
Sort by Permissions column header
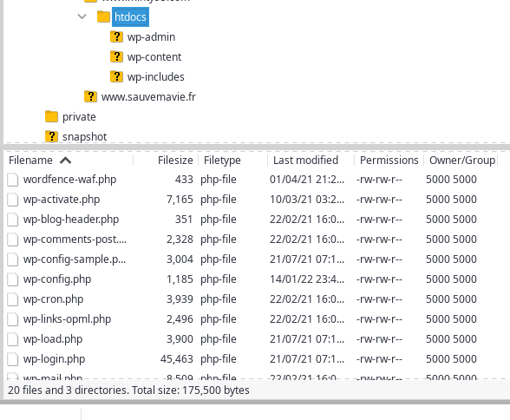[389, 160]
